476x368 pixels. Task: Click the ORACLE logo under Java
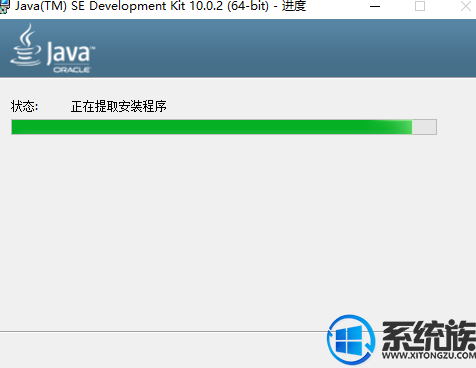(72, 70)
